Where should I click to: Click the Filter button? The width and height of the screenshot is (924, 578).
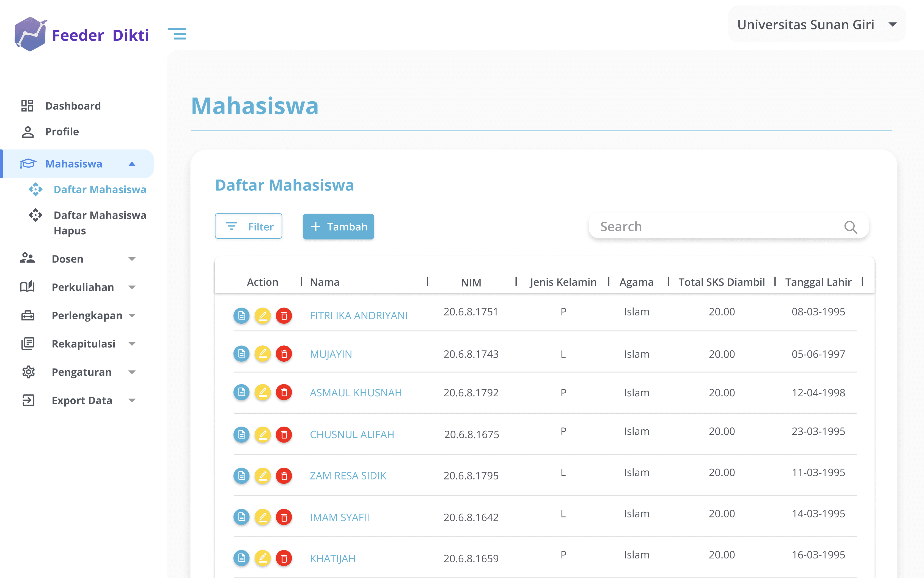pos(249,226)
